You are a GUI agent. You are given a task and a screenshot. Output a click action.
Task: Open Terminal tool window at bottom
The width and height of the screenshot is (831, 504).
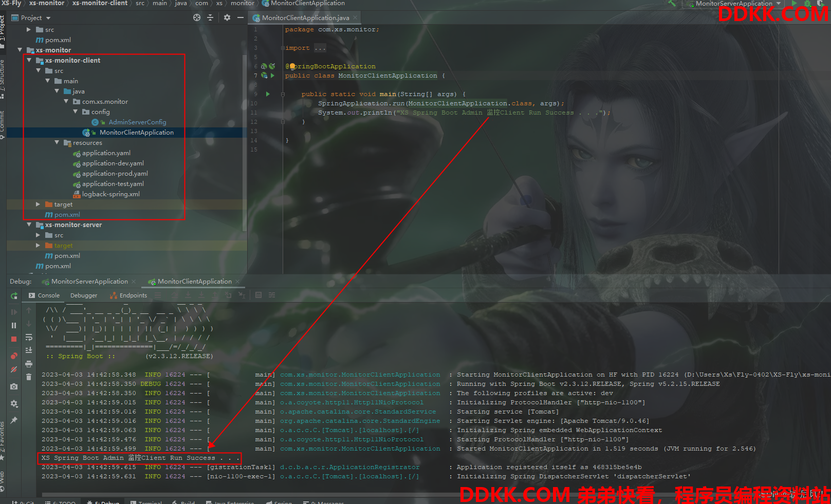pyautogui.click(x=146, y=502)
